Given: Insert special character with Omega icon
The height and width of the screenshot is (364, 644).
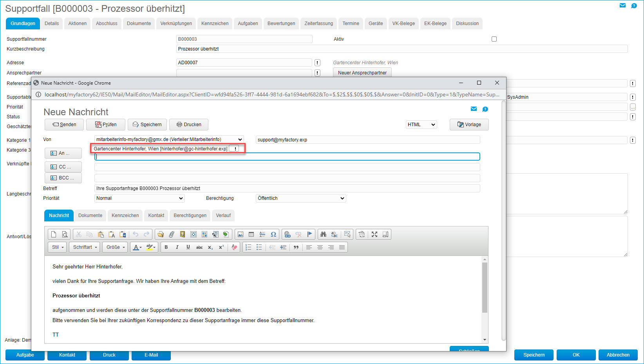Looking at the screenshot, I should [273, 234].
